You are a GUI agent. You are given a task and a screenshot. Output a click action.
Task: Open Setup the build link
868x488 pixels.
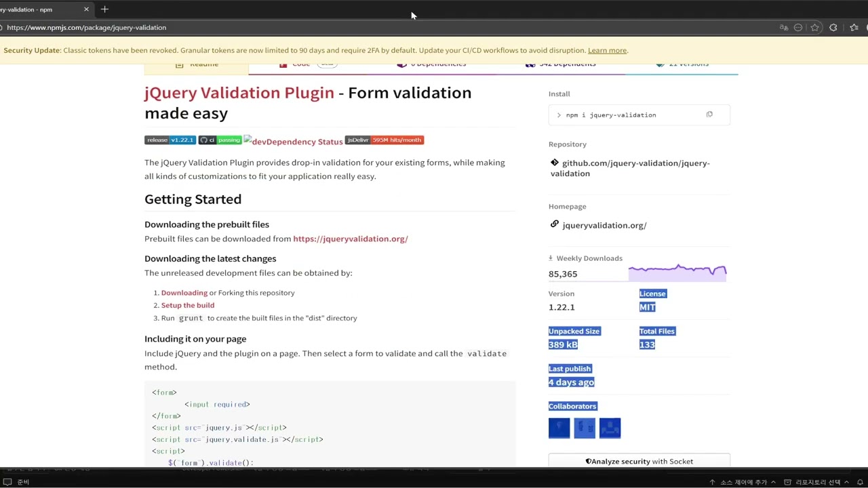(188, 305)
